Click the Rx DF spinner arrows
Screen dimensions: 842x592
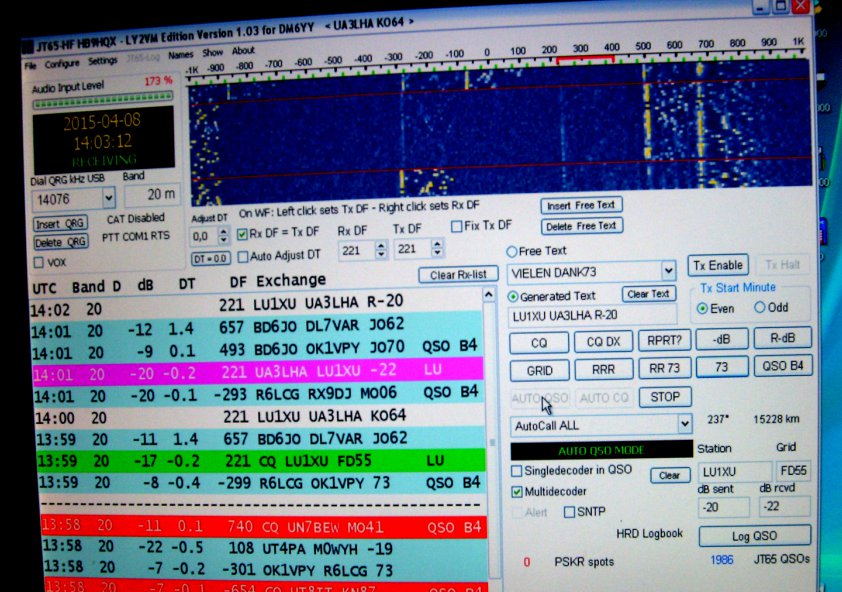click(381, 249)
